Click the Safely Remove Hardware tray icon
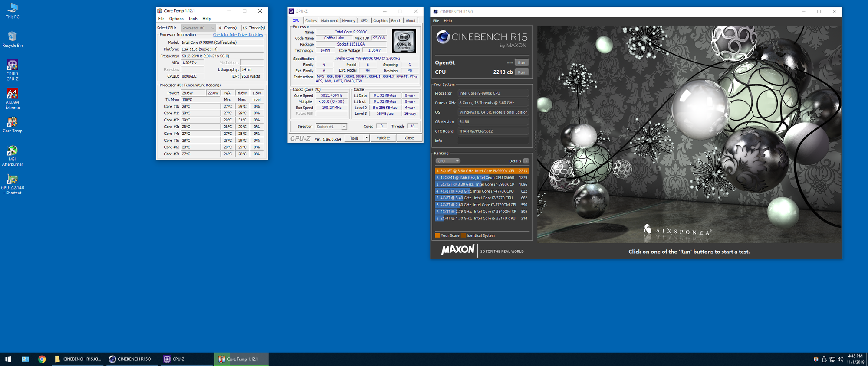The image size is (868, 366). [x=824, y=359]
